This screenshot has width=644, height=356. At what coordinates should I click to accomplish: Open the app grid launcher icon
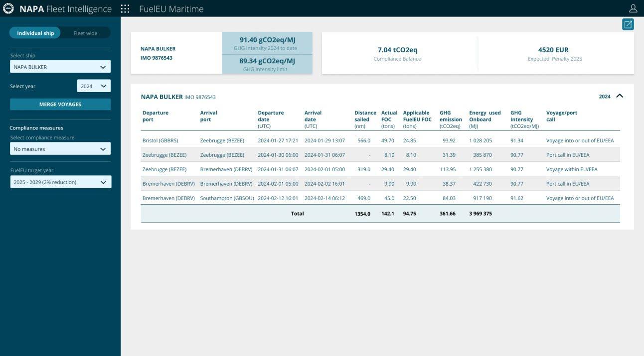pos(125,8)
